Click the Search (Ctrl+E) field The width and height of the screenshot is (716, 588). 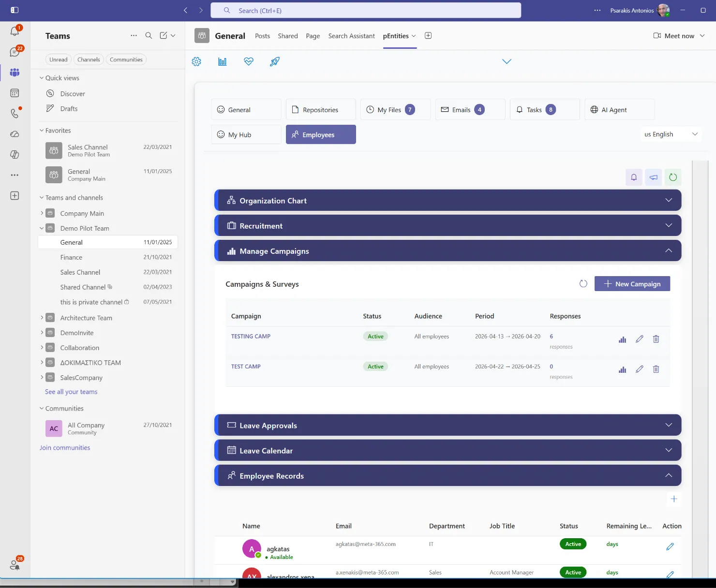pyautogui.click(x=366, y=10)
